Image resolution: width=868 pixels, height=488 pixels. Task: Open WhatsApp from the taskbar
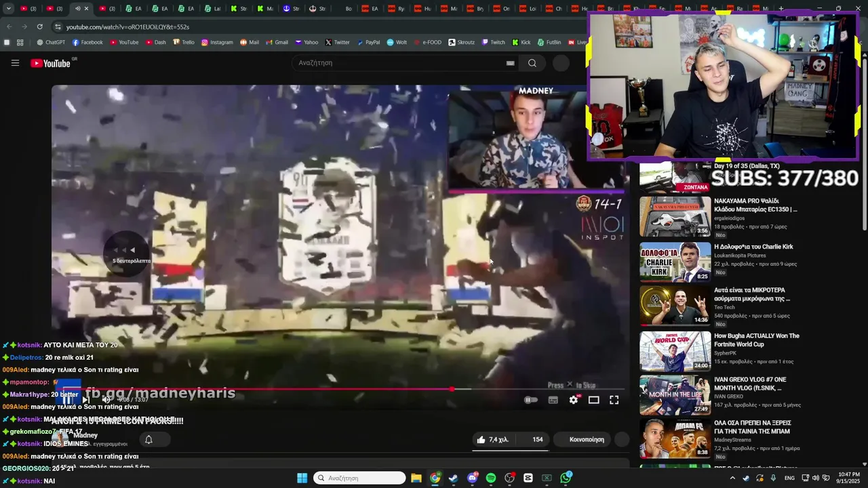tap(566, 478)
